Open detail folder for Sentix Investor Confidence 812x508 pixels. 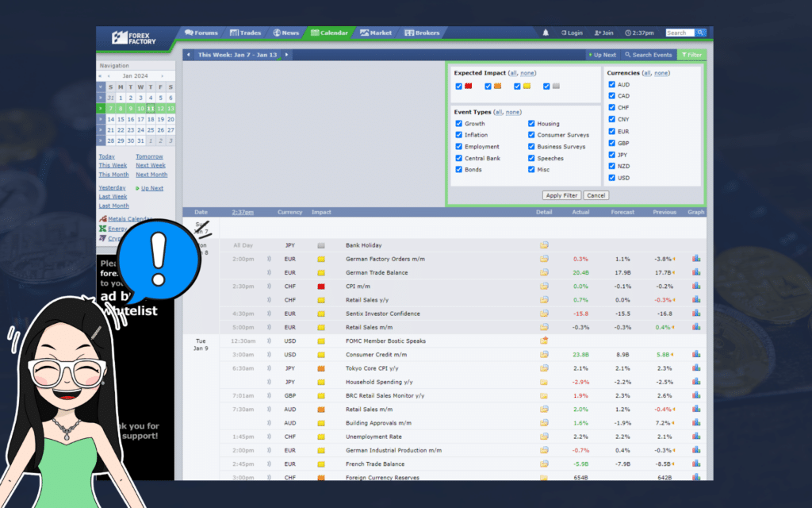click(544, 314)
